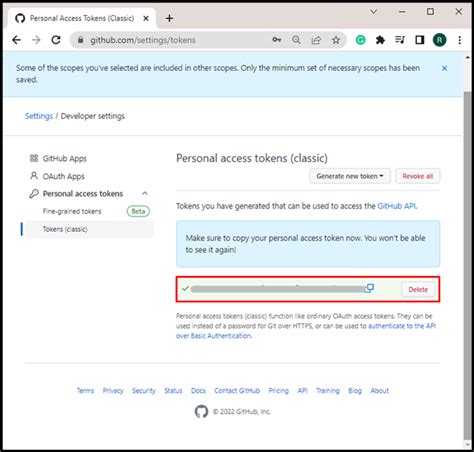Open Status footer link
The height and width of the screenshot is (452, 474).
(x=173, y=391)
